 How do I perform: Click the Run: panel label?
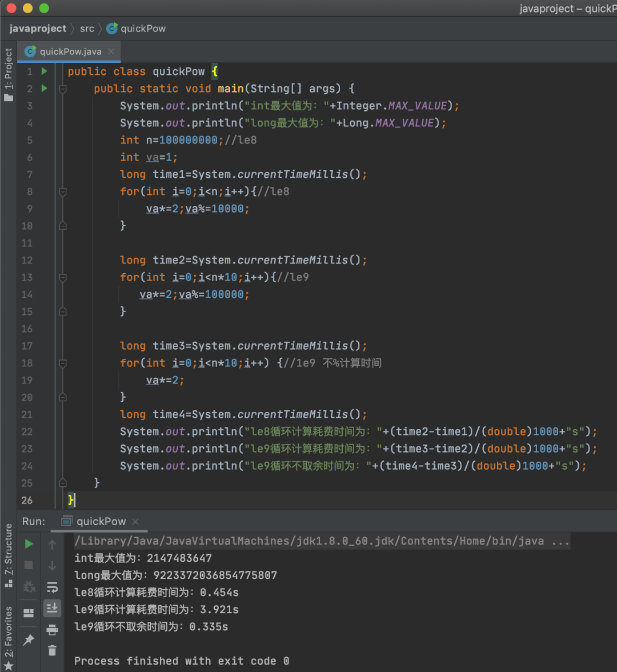coord(33,521)
